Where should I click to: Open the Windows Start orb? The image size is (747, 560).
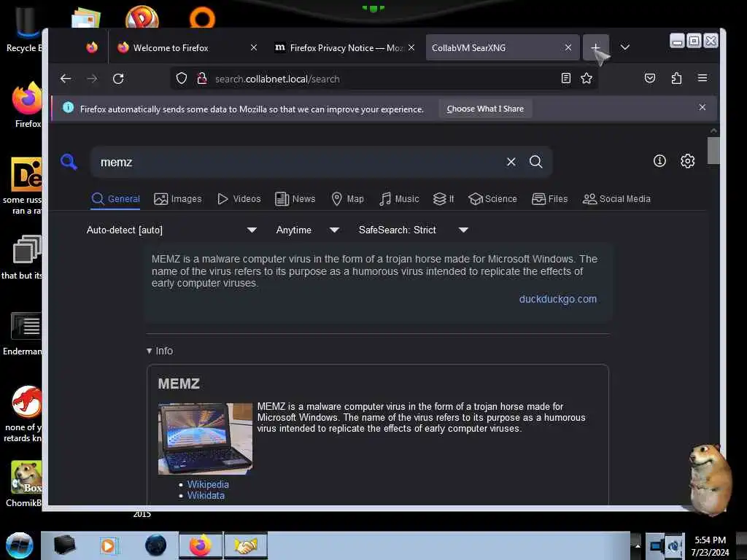click(20, 545)
